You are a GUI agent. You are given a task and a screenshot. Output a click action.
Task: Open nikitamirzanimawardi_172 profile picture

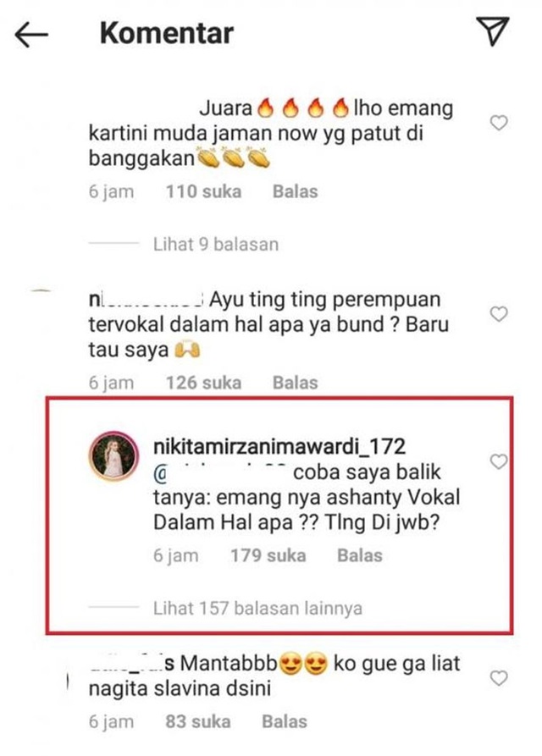113,455
